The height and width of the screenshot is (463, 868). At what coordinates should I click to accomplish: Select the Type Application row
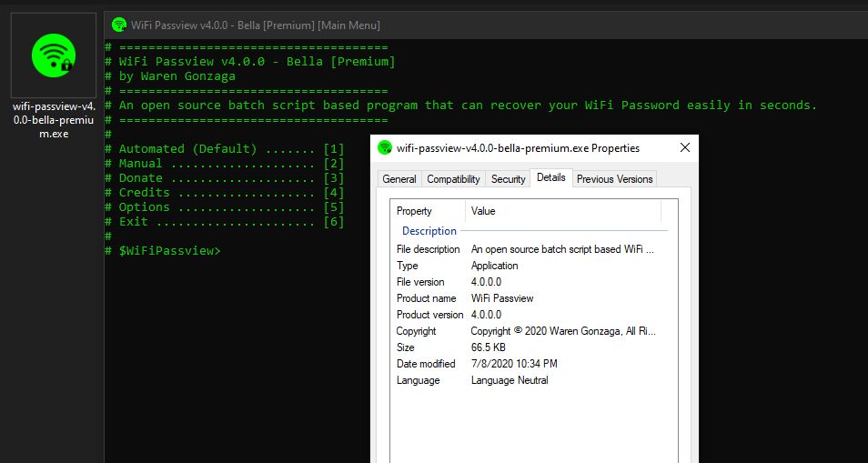click(x=526, y=266)
